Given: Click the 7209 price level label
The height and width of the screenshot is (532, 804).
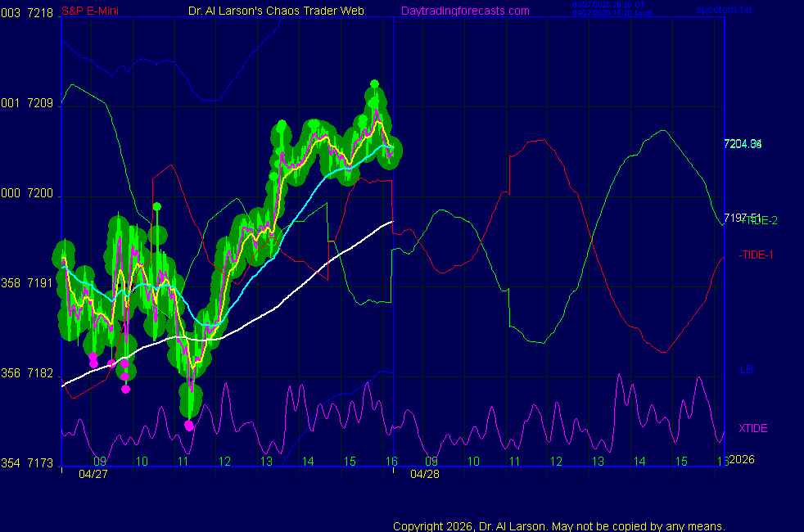Looking at the screenshot, I should click(x=40, y=103).
